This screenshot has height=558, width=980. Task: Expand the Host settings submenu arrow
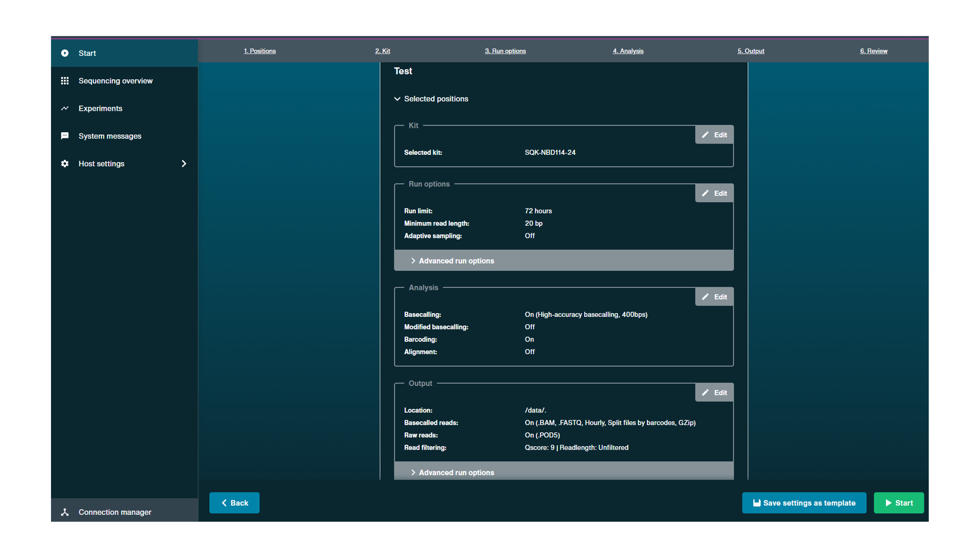point(184,164)
